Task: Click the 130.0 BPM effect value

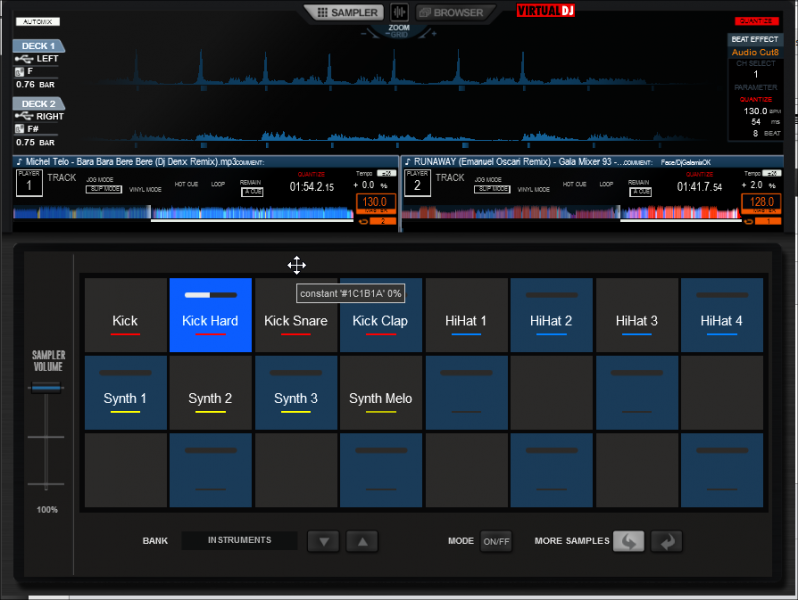Action: tap(755, 111)
